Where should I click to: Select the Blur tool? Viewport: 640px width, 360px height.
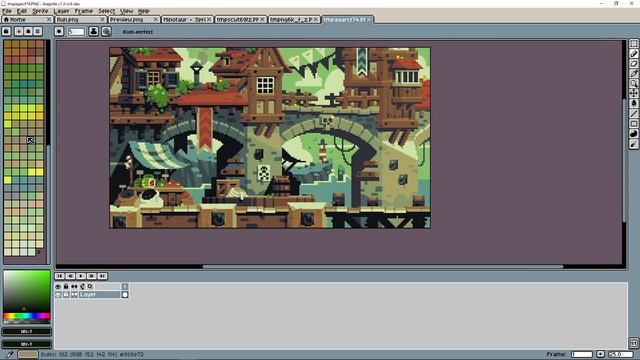point(633,144)
